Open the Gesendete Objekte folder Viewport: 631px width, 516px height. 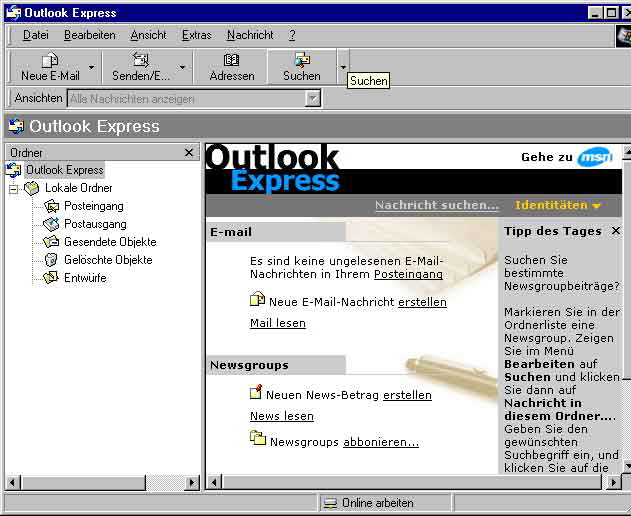pyautogui.click(x=52, y=242)
